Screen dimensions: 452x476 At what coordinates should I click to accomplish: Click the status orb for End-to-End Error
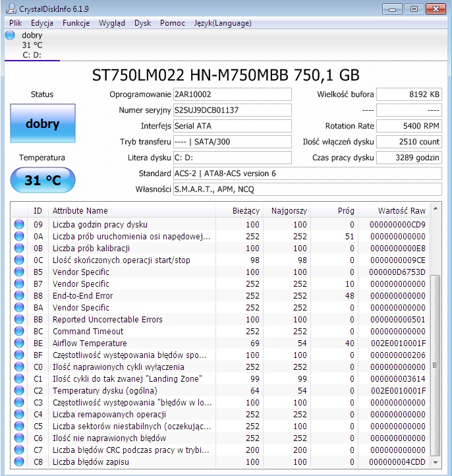click(x=19, y=295)
